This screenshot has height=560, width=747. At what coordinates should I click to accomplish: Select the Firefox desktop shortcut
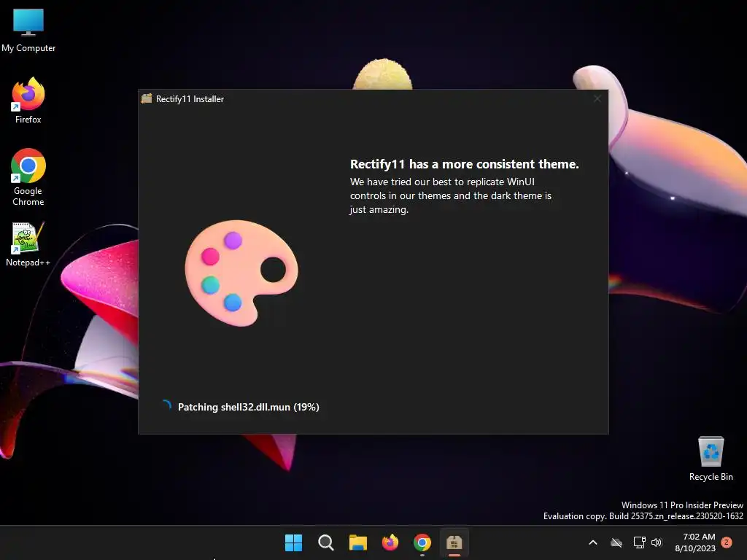point(28,101)
